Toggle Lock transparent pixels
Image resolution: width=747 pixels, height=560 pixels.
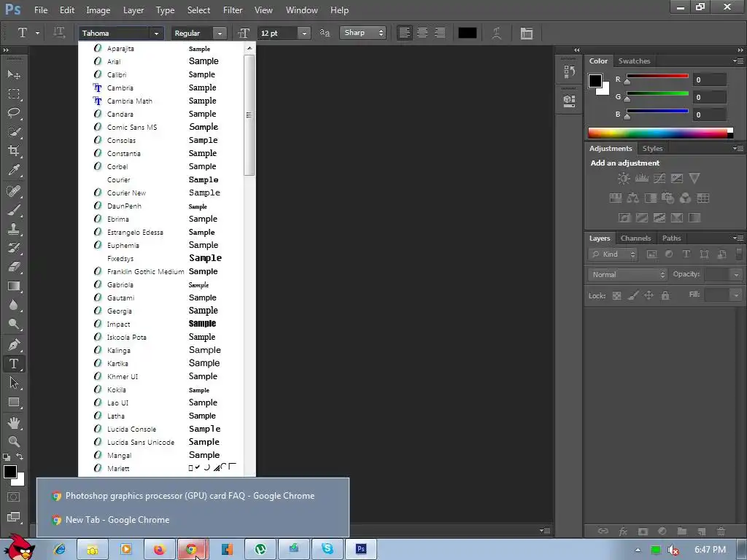(616, 296)
